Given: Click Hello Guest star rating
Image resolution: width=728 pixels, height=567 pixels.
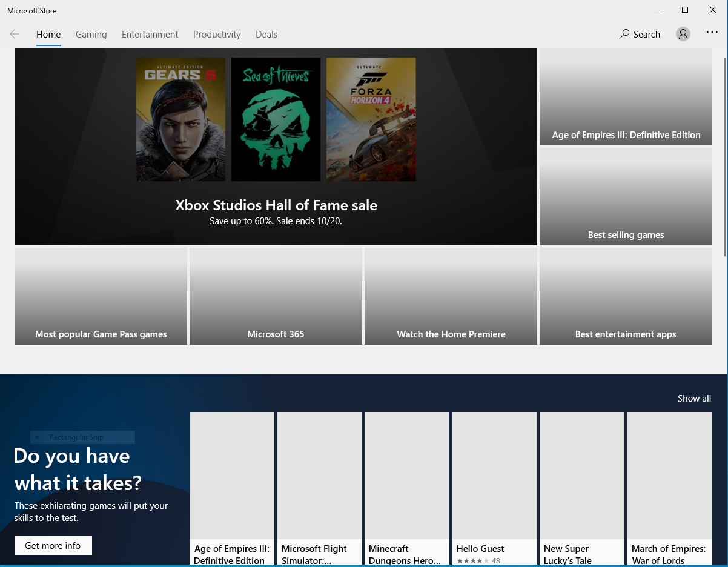Looking at the screenshot, I should (472, 561).
